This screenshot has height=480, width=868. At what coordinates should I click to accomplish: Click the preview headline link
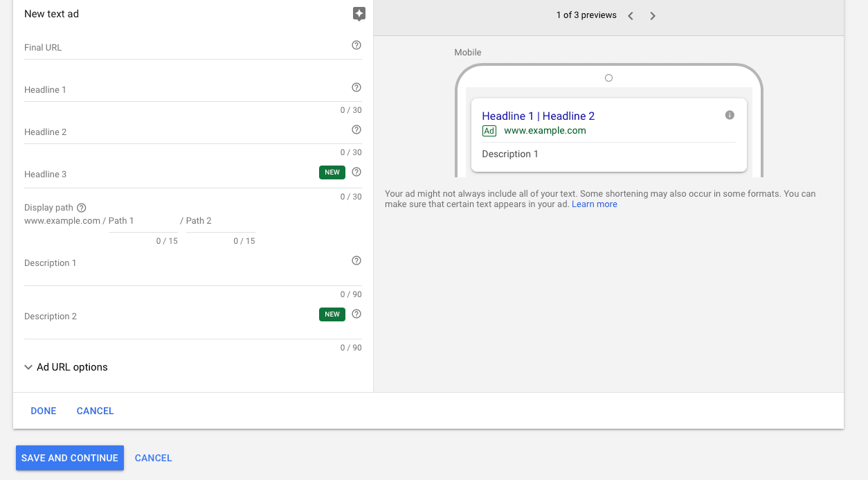pyautogui.click(x=539, y=116)
